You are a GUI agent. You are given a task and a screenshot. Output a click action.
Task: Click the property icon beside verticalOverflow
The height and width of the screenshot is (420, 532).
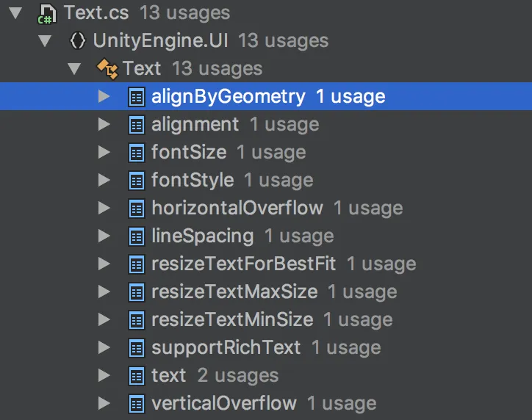(137, 404)
